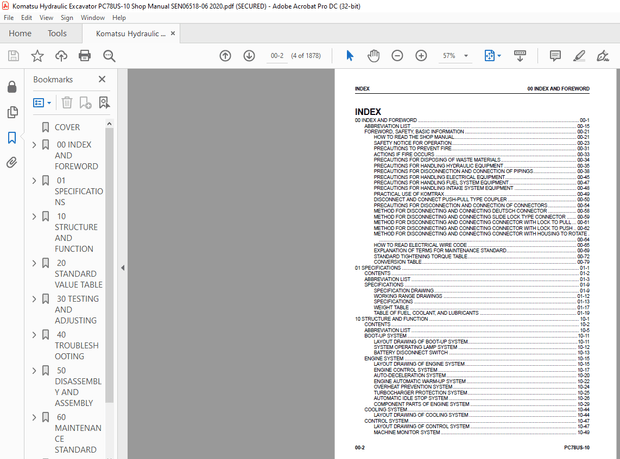
Task: Expand the 30 TESTING AND ADJUSTING bookmark
Action: point(34,299)
